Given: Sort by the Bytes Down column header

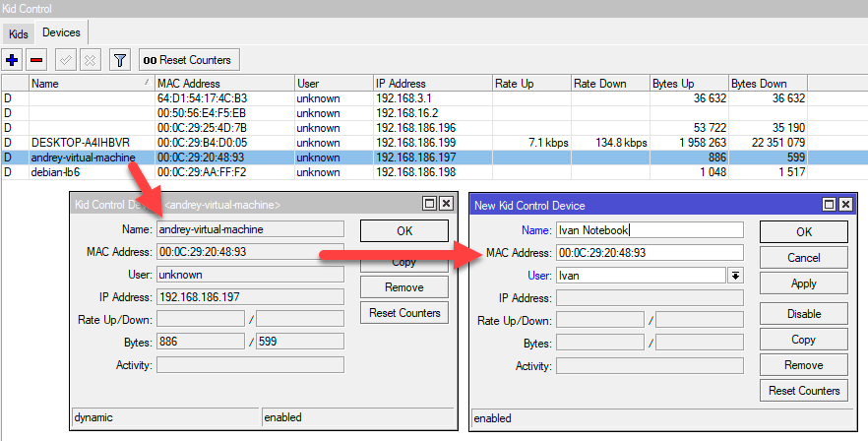Looking at the screenshot, I should (768, 84).
